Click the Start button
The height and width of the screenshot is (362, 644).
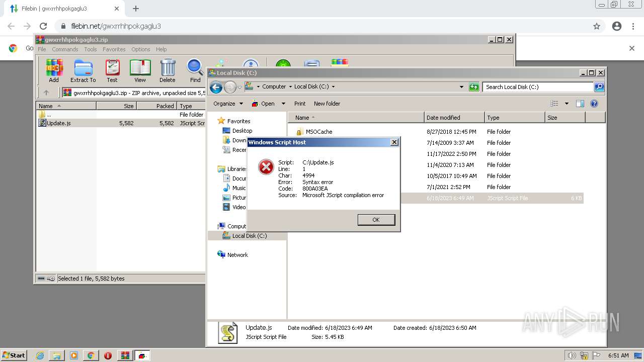14,355
